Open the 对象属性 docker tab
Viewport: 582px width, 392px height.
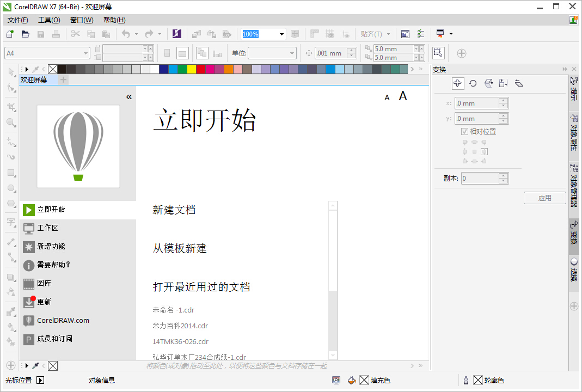[x=574, y=132]
